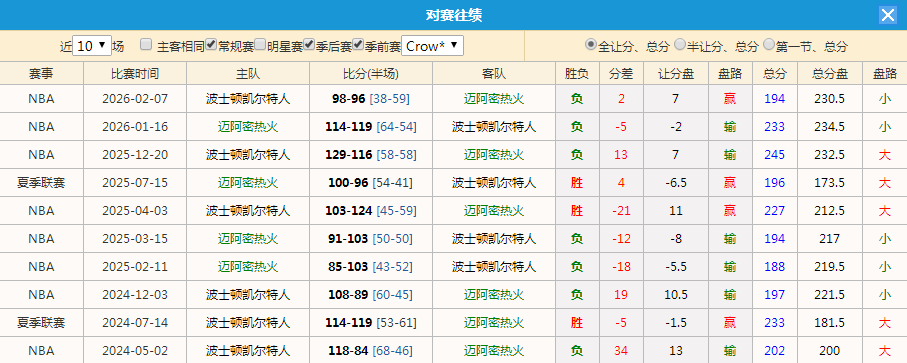Viewport: 907px width, 363px height.
Task: Open the Crow* company dropdown
Action: [432, 46]
